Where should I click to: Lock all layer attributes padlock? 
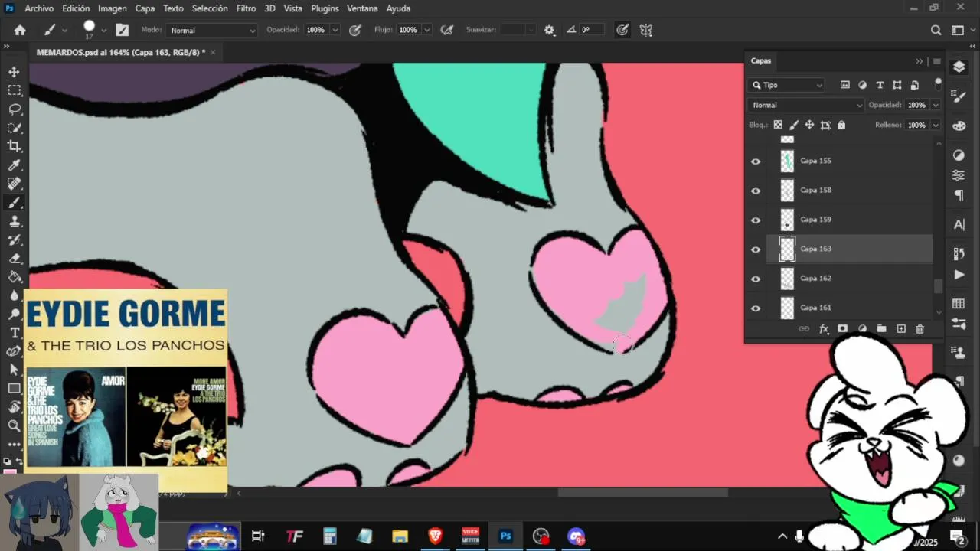(841, 125)
